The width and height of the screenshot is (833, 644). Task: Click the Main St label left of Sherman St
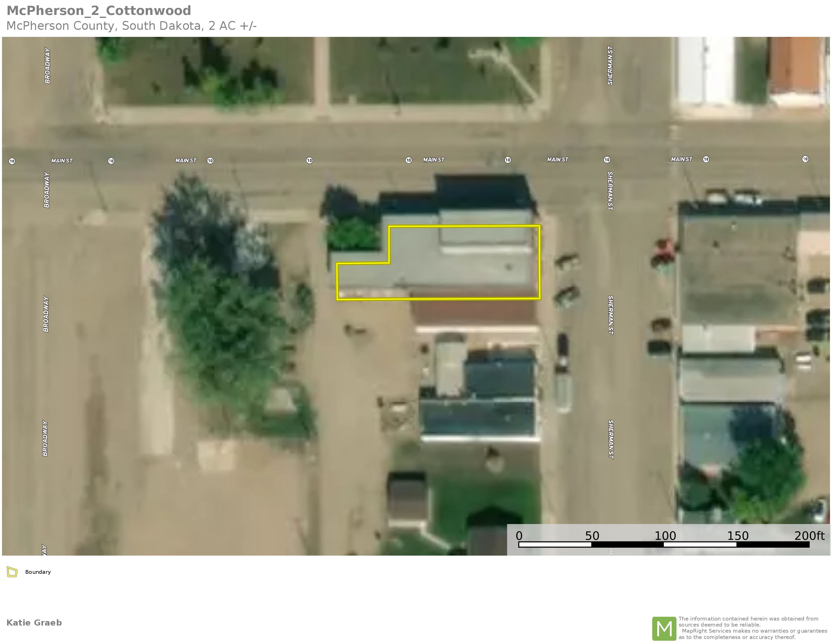pos(557,159)
